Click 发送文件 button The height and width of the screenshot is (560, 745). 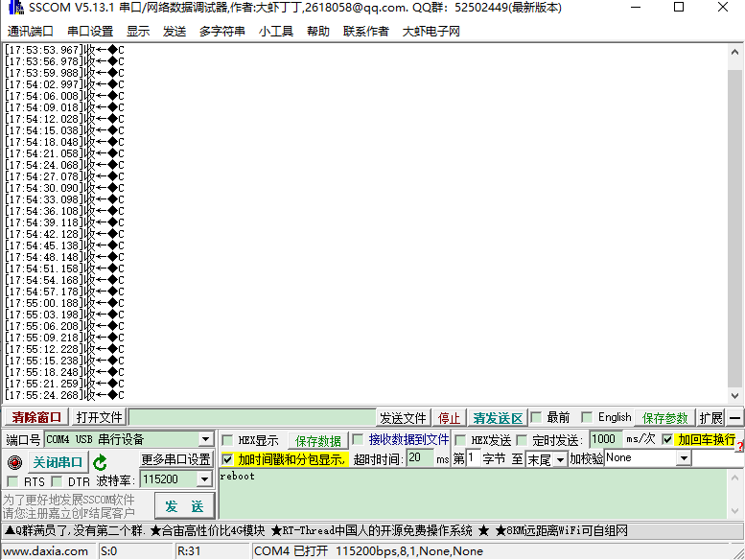coord(403,418)
